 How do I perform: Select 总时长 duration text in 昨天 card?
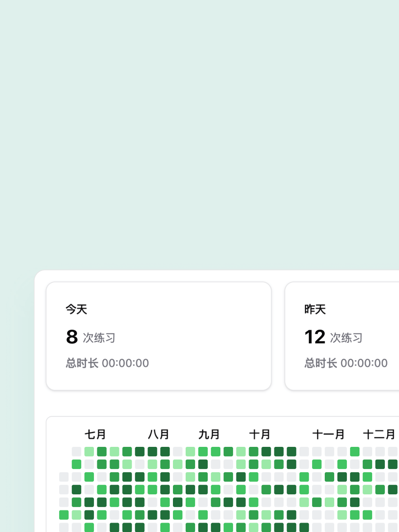(346, 363)
